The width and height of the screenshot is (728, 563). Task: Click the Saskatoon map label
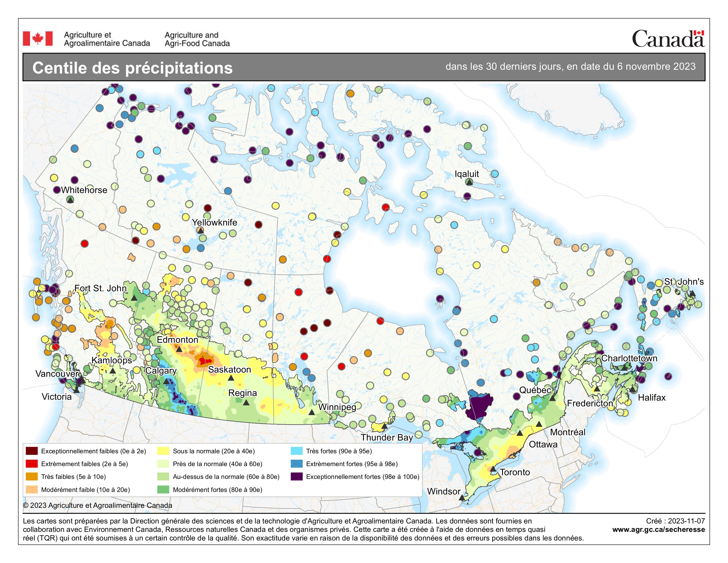click(229, 370)
